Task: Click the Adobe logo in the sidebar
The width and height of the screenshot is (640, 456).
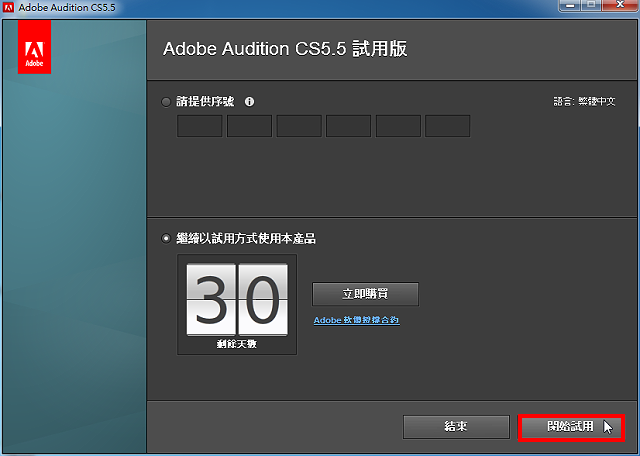Action: [x=34, y=47]
